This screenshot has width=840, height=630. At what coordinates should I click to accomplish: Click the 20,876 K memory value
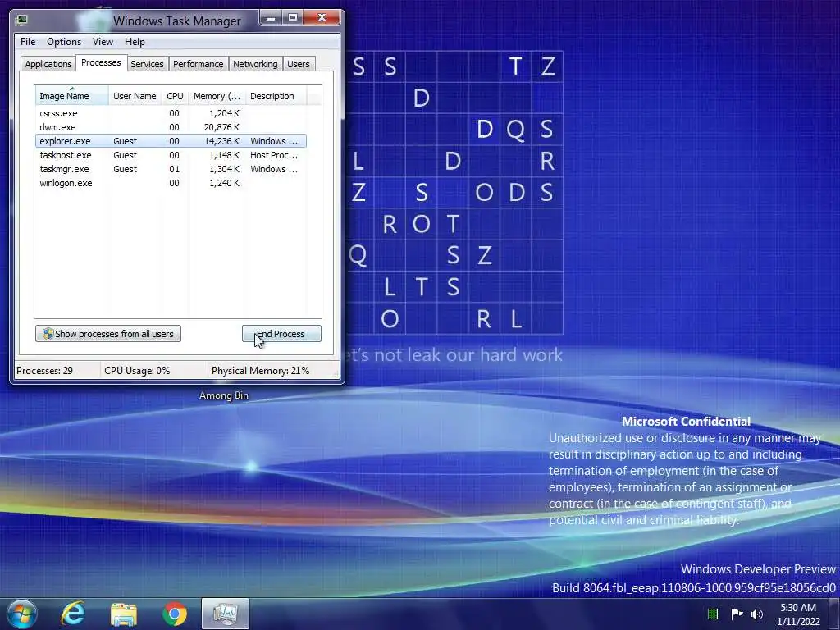pos(221,127)
